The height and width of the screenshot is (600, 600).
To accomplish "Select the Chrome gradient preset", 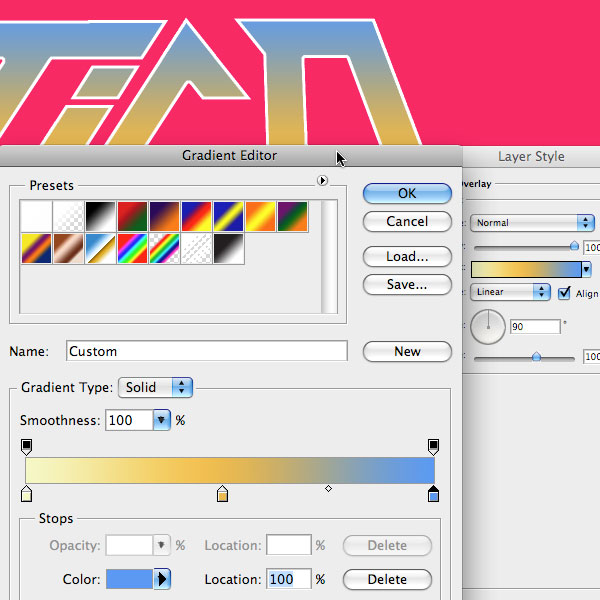I will (101, 249).
